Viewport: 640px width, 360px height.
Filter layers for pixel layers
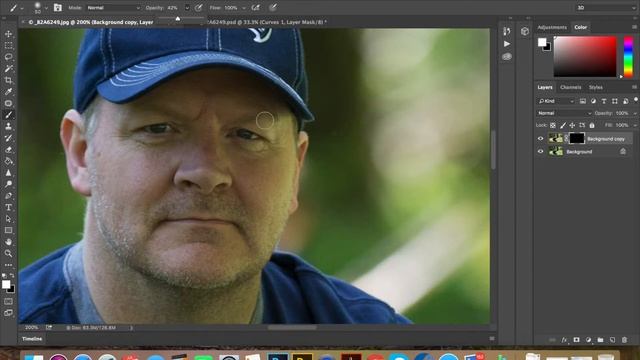pyautogui.click(x=582, y=101)
